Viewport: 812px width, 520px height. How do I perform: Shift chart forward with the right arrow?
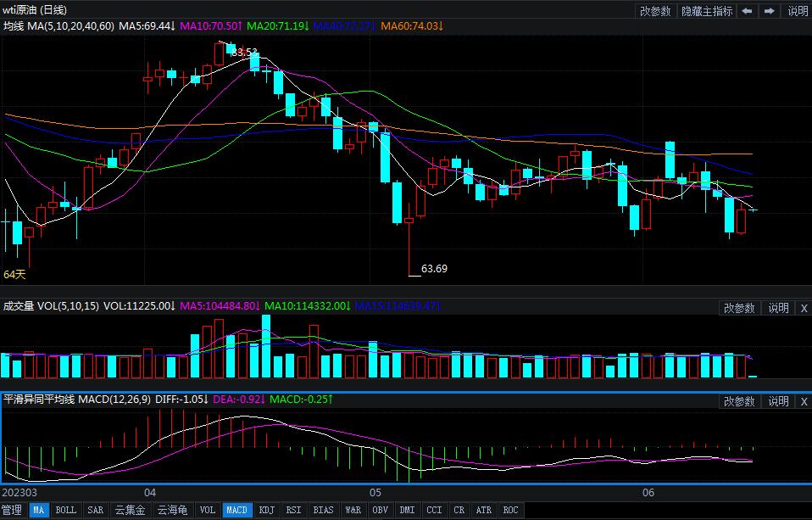pyautogui.click(x=770, y=11)
